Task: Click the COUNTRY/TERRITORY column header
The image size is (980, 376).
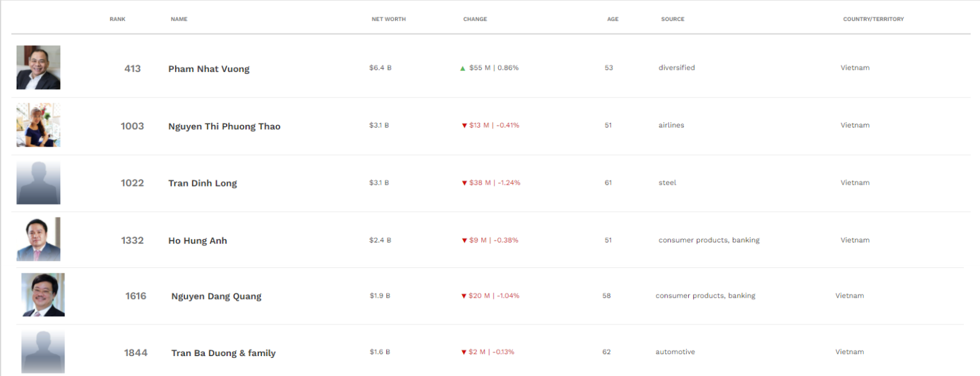Action: point(873,19)
